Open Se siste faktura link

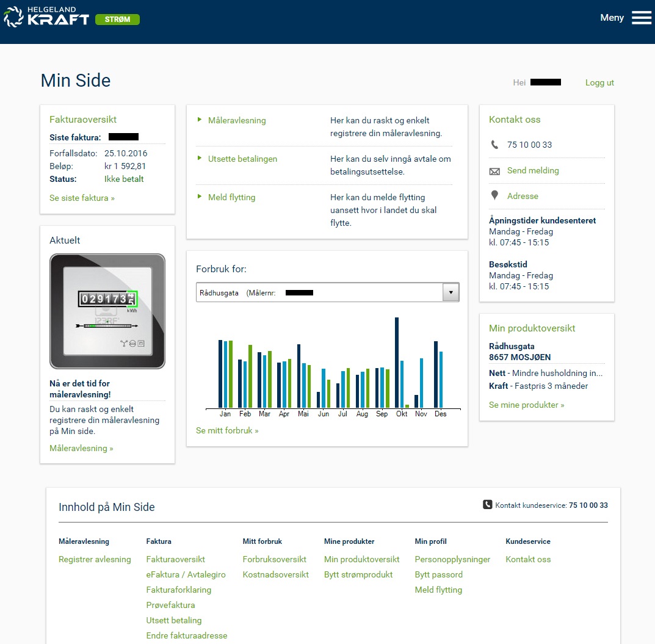[82, 198]
